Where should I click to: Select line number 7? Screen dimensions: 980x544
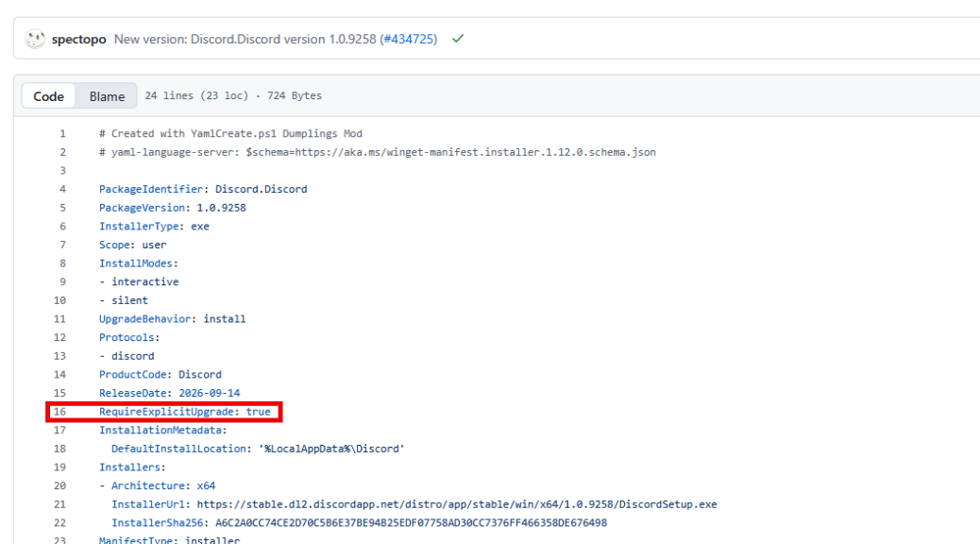click(62, 245)
